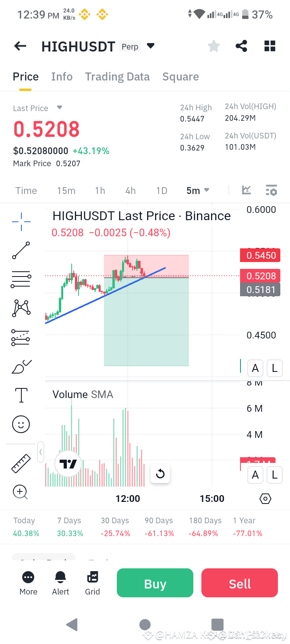Viewport: 290px width, 644px height.
Task: Tap the red Sell button
Action: pyautogui.click(x=240, y=583)
